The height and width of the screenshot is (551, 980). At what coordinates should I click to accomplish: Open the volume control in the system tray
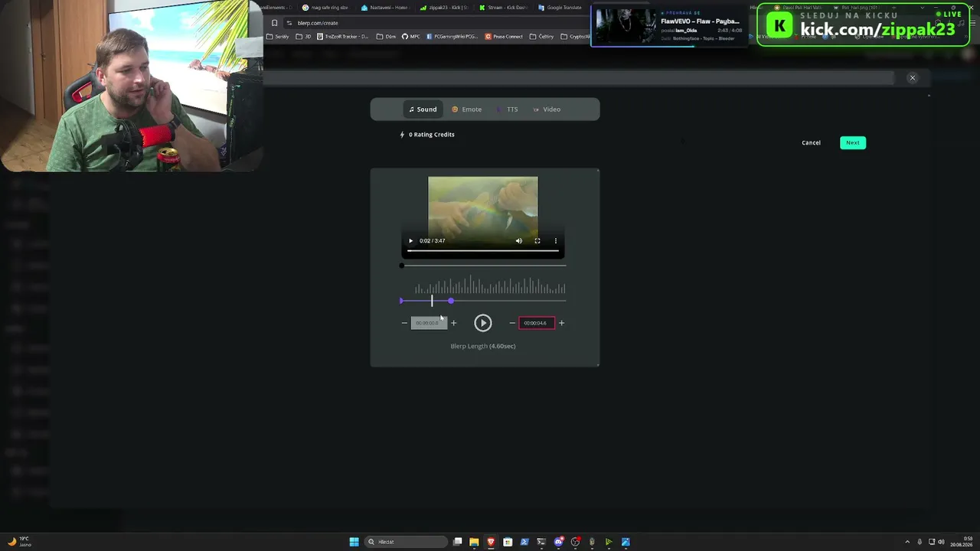click(x=941, y=543)
